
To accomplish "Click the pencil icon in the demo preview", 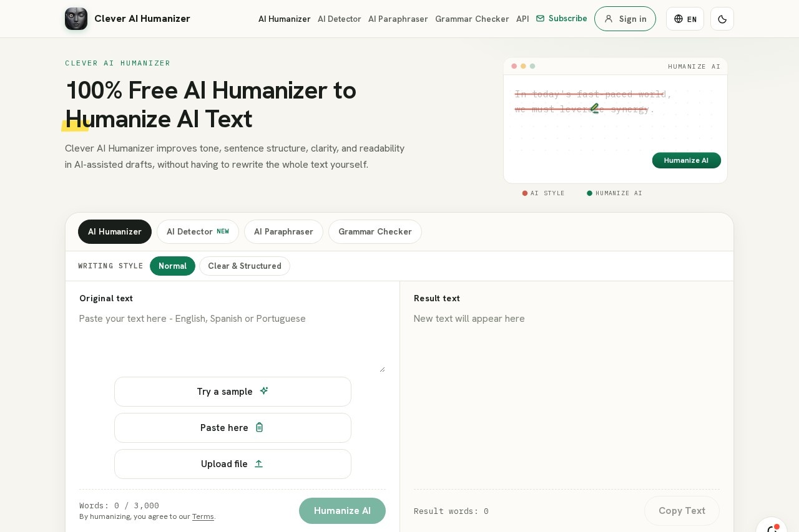I will pos(595,109).
